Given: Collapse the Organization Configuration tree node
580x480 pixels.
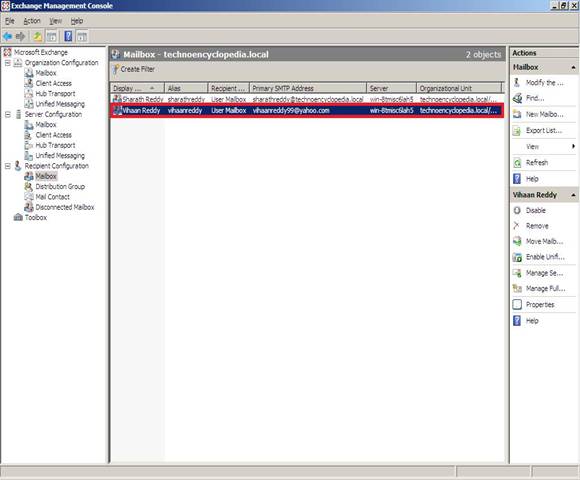Looking at the screenshot, I should pyautogui.click(x=8, y=63).
